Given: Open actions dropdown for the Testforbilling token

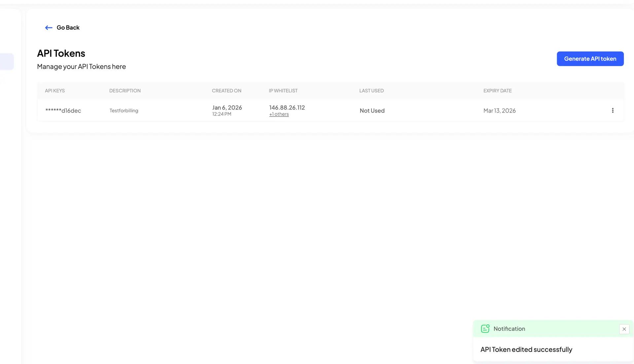Looking at the screenshot, I should (x=613, y=110).
